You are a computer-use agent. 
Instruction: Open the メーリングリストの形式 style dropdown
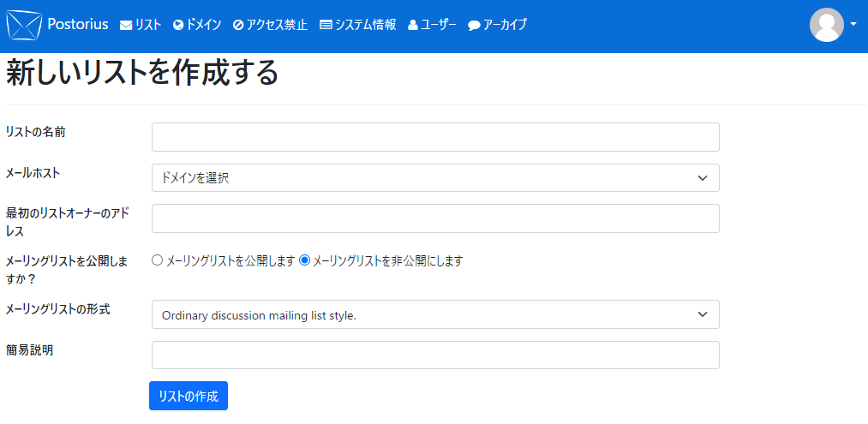pyautogui.click(x=435, y=314)
